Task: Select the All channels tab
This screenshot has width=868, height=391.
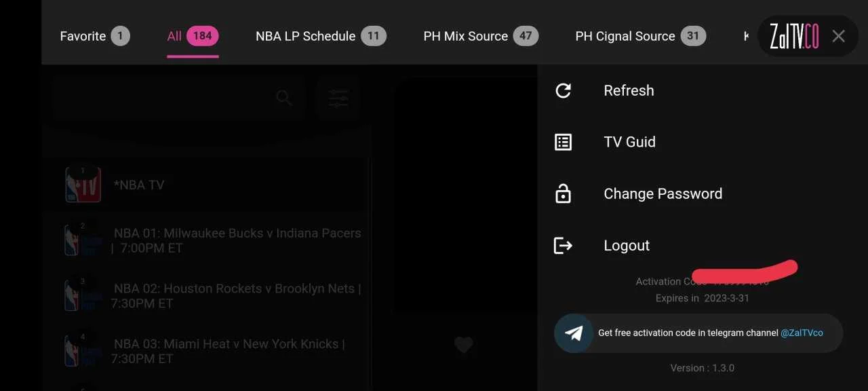Action: (x=193, y=36)
